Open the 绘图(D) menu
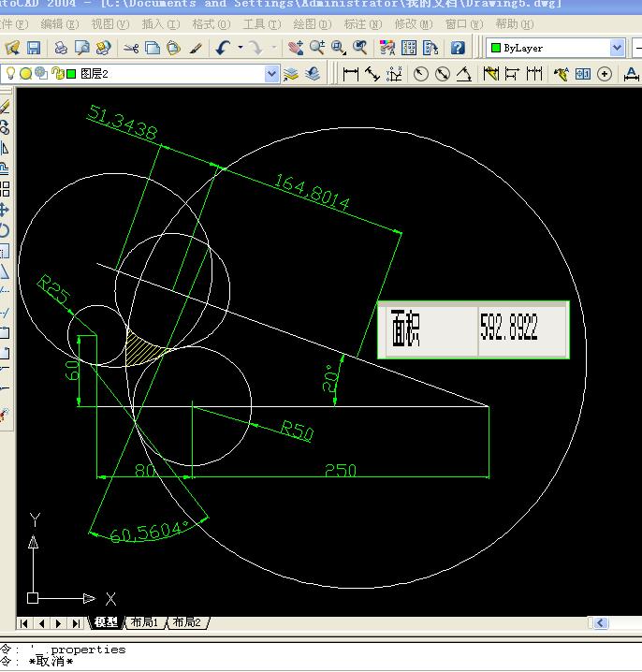 pyautogui.click(x=313, y=24)
